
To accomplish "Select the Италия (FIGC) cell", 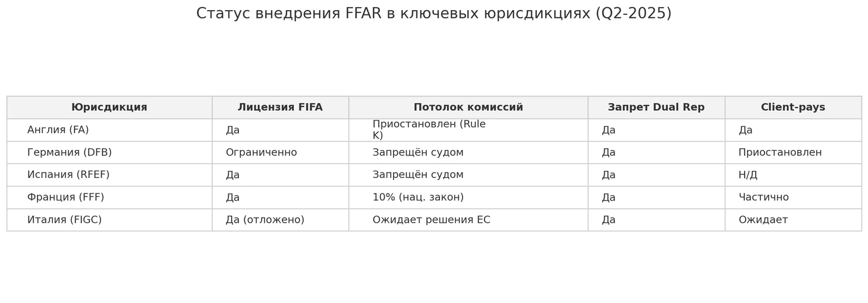I will click(64, 220).
